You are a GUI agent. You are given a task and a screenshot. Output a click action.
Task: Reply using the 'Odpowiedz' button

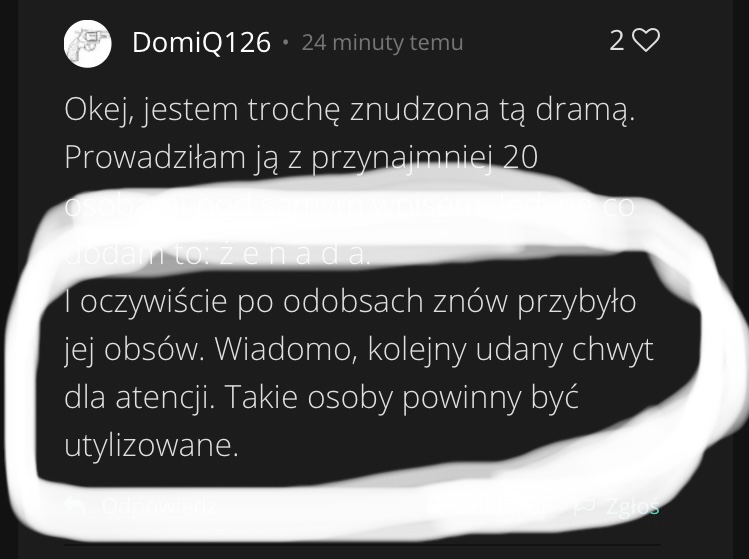tap(159, 506)
